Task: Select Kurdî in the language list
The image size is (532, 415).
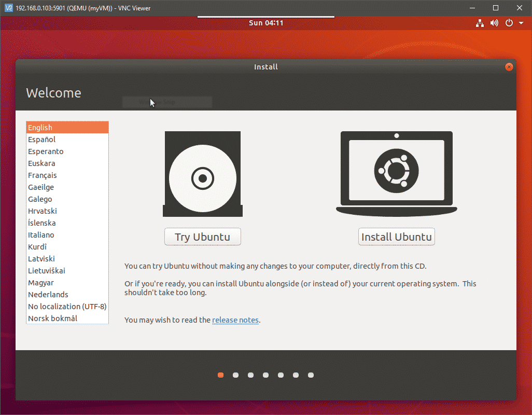Action: pos(67,247)
